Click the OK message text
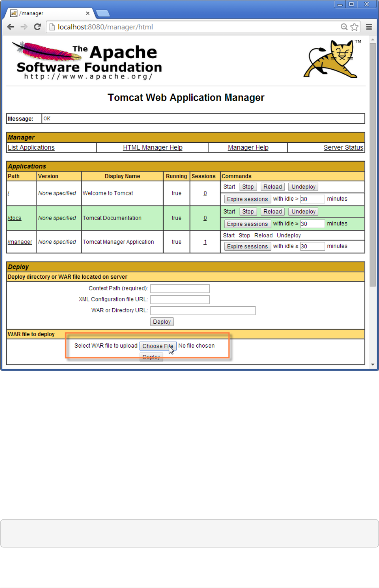Viewport: 379px width, 588px height. (47, 119)
